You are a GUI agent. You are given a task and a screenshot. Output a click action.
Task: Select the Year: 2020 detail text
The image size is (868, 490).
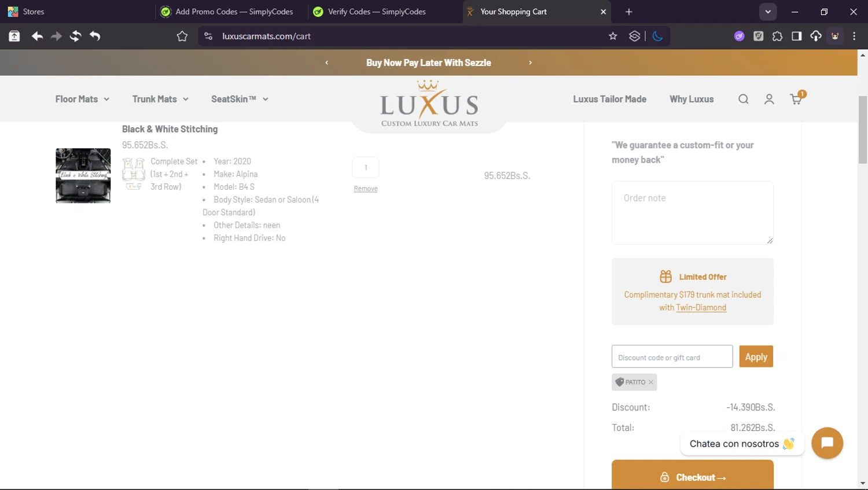point(232,161)
